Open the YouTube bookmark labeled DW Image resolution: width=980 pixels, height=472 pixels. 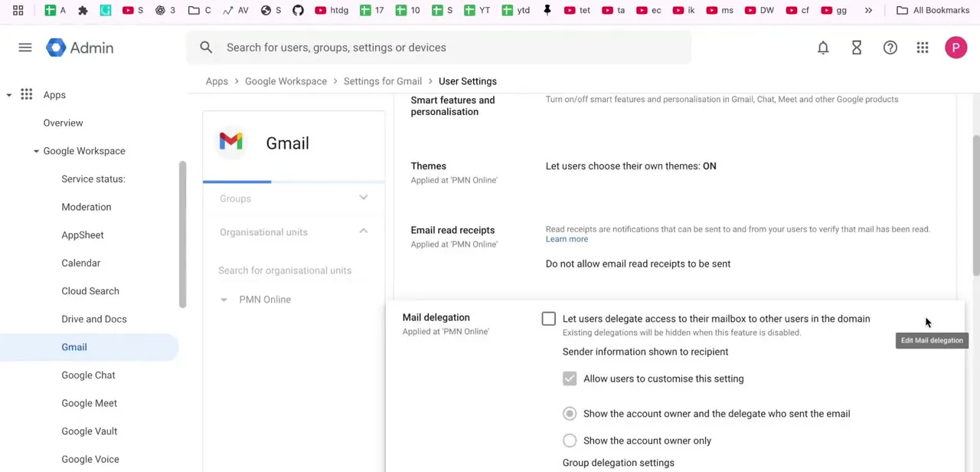(759, 11)
